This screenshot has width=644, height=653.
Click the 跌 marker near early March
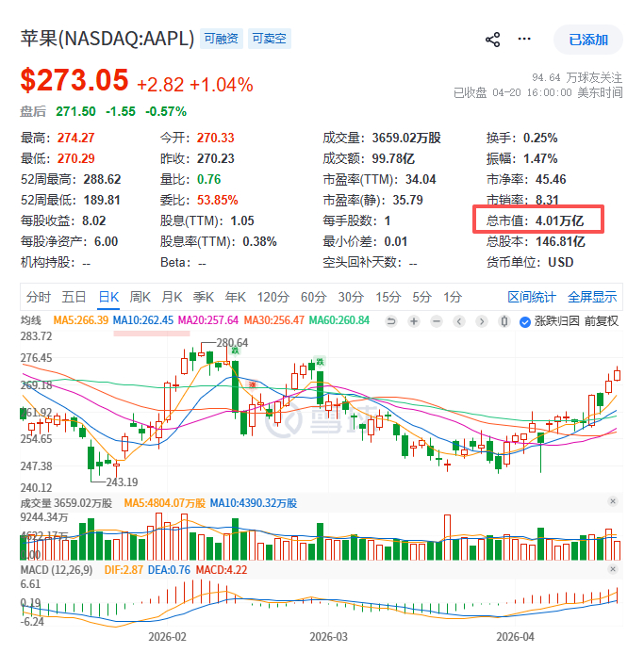click(320, 362)
